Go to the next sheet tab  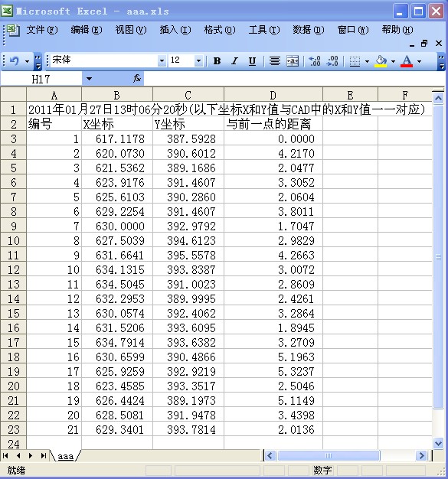pos(31,456)
